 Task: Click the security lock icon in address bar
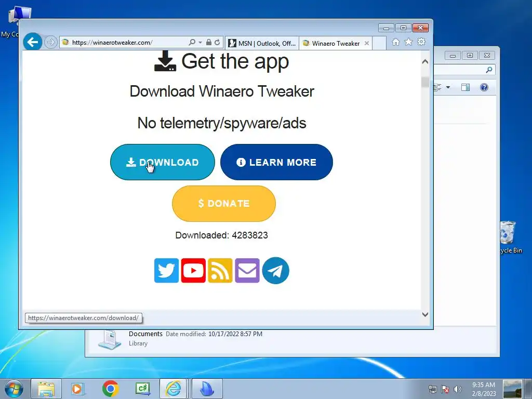click(x=209, y=43)
